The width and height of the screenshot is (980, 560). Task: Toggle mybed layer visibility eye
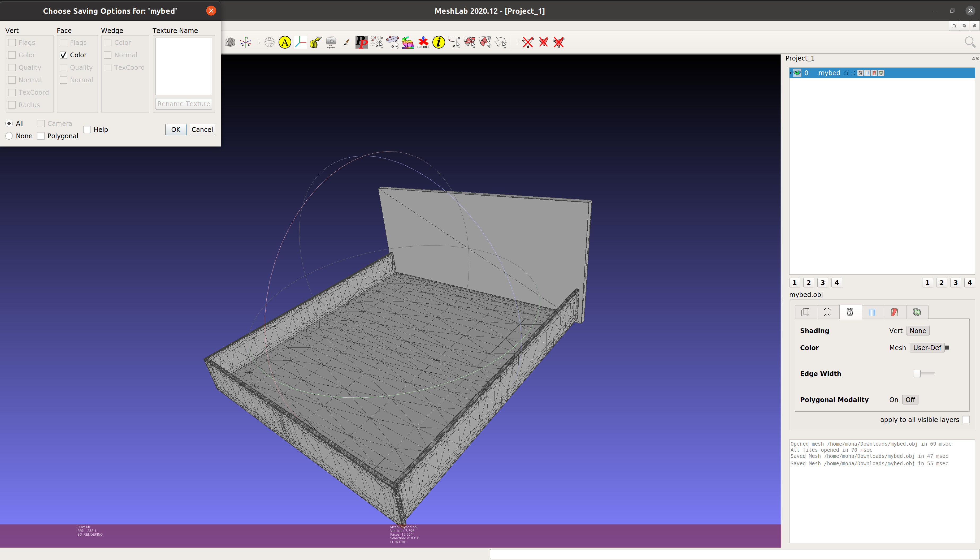pos(797,73)
